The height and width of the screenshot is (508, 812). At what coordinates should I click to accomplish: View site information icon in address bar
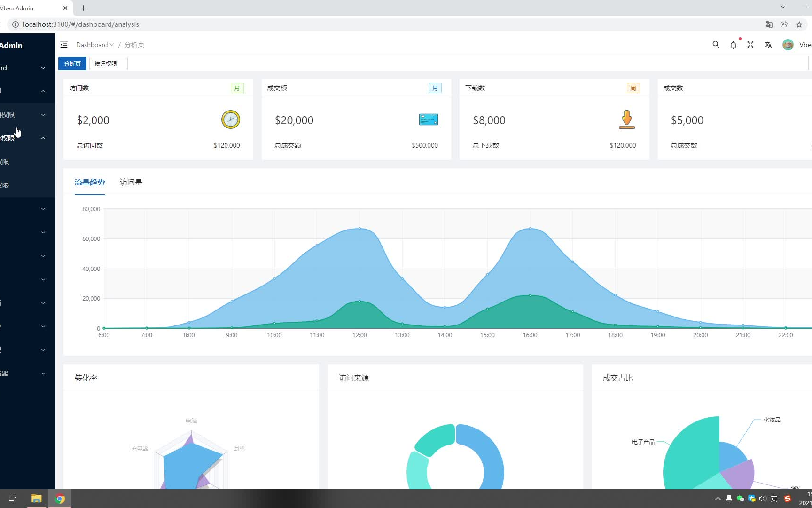tap(15, 24)
